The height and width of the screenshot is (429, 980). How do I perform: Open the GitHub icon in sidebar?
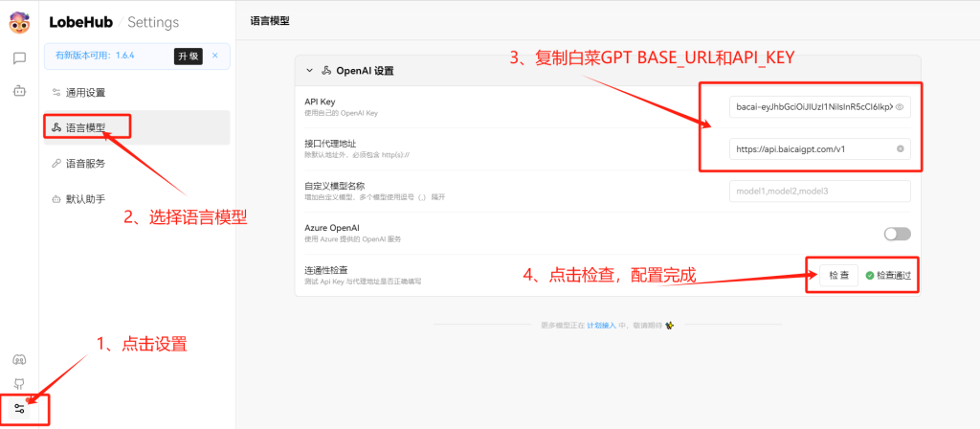click(x=19, y=383)
